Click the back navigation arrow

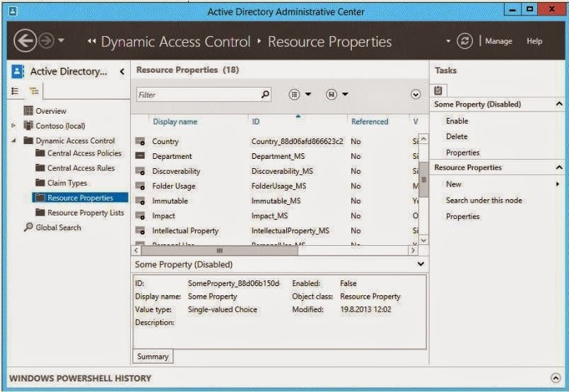coord(25,41)
